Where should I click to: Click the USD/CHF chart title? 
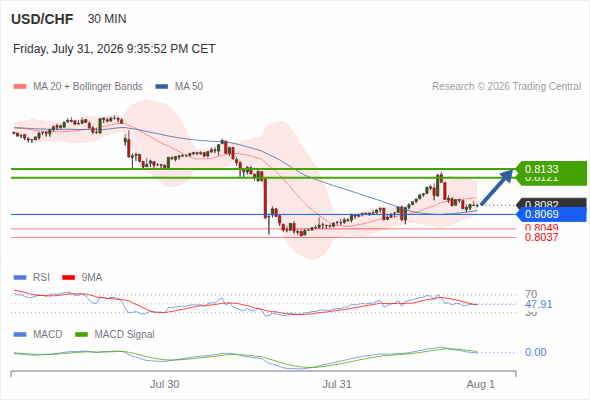coord(42,19)
